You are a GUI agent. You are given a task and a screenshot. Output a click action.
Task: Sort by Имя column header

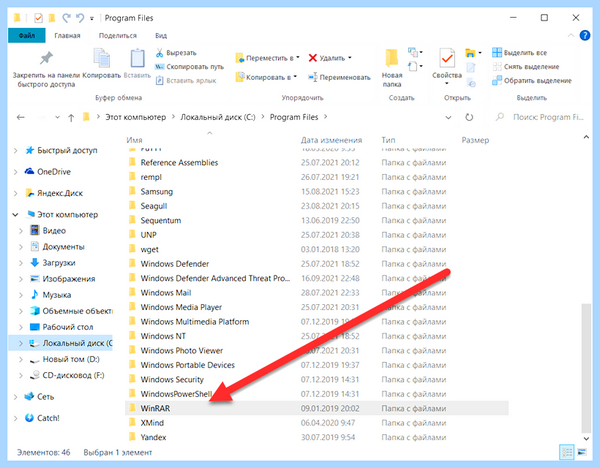[x=134, y=140]
